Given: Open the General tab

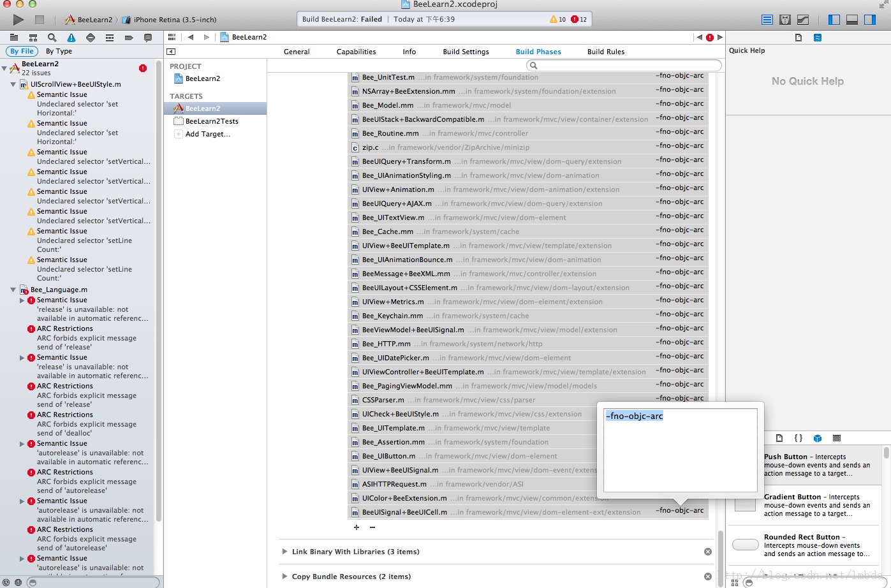Looking at the screenshot, I should coord(297,52).
